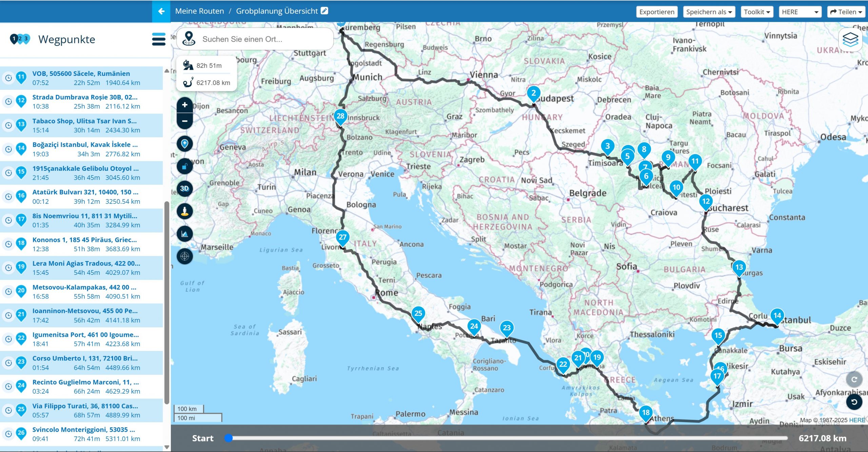Open the HERE map provider dropdown
This screenshot has width=868, height=452.
coord(800,12)
